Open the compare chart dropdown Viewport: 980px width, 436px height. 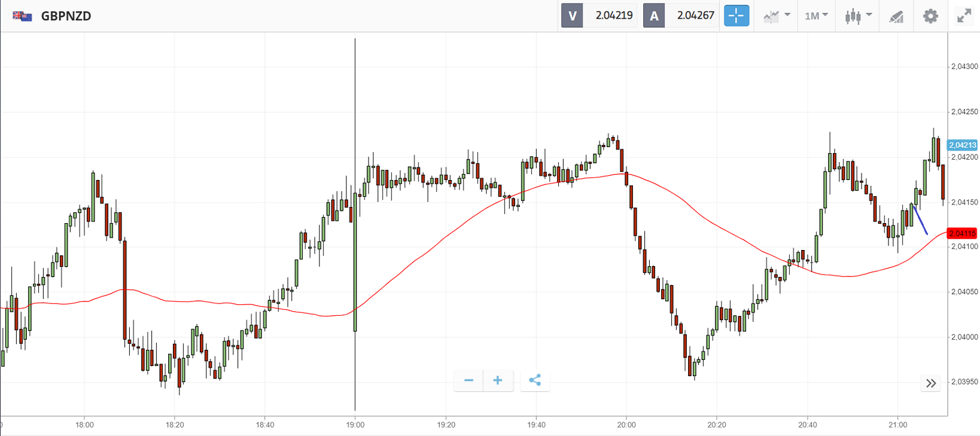pos(777,16)
